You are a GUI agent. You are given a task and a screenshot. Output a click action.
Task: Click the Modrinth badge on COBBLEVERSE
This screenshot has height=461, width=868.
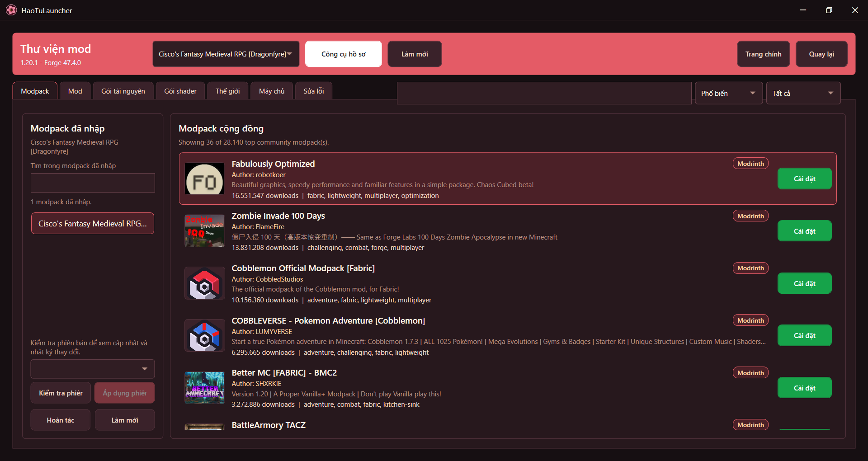pyautogui.click(x=750, y=320)
